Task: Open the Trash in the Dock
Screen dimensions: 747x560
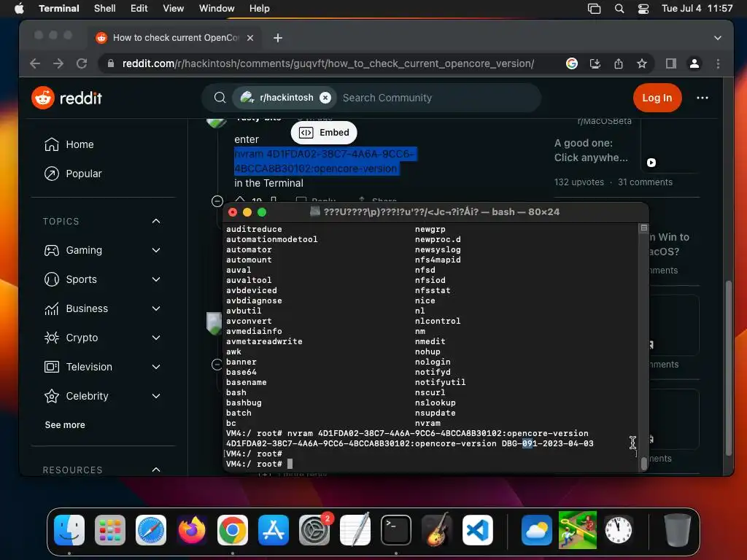Action: pyautogui.click(x=677, y=529)
